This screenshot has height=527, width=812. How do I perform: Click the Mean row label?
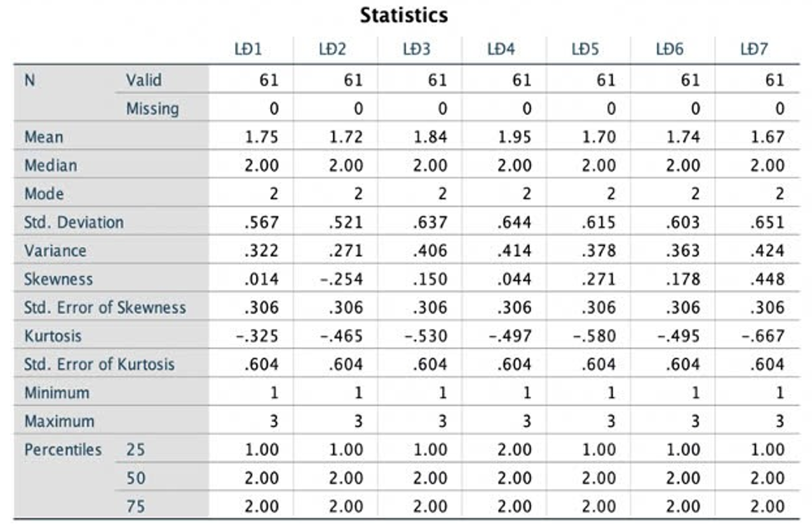44,137
